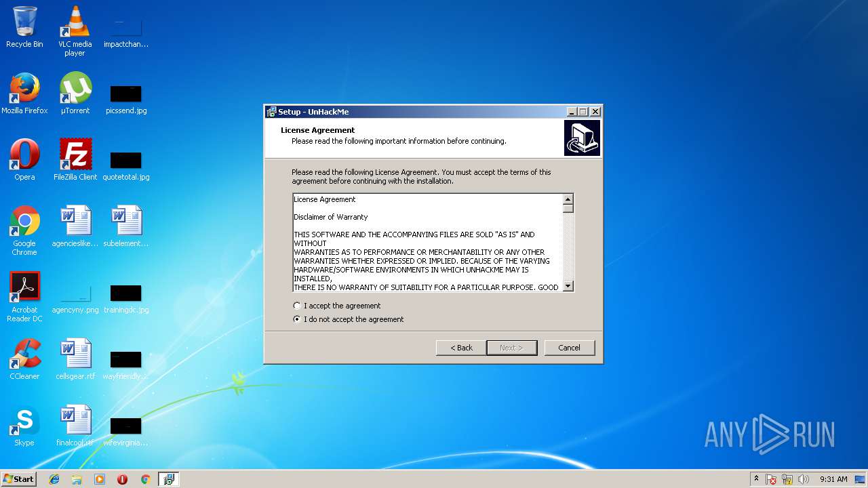
Task: Click the setup installer logo image
Action: [x=582, y=138]
